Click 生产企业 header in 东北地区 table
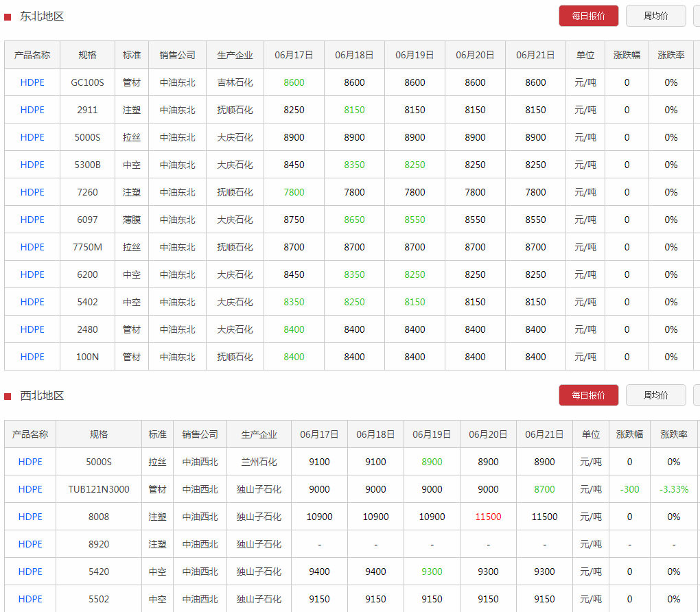The image size is (700, 612). 235,55
